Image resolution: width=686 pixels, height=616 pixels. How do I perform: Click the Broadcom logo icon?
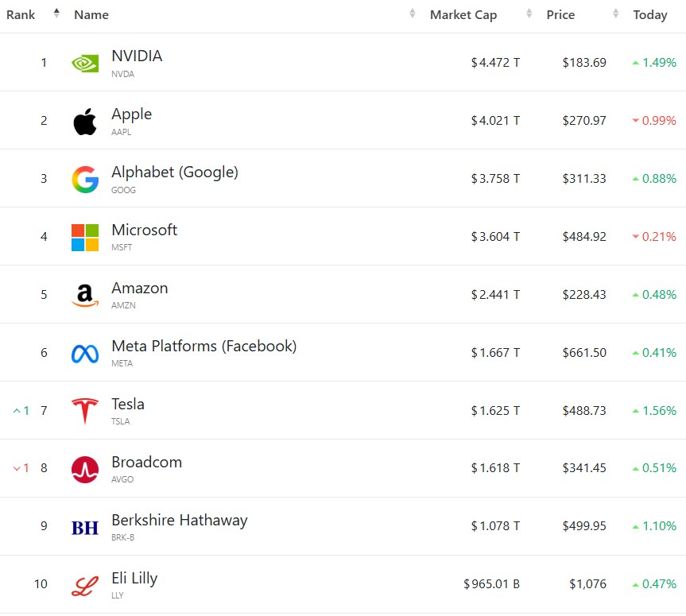pyautogui.click(x=85, y=470)
